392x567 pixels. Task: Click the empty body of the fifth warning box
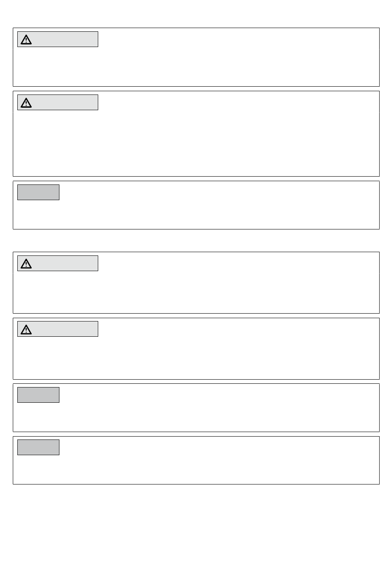click(x=196, y=357)
